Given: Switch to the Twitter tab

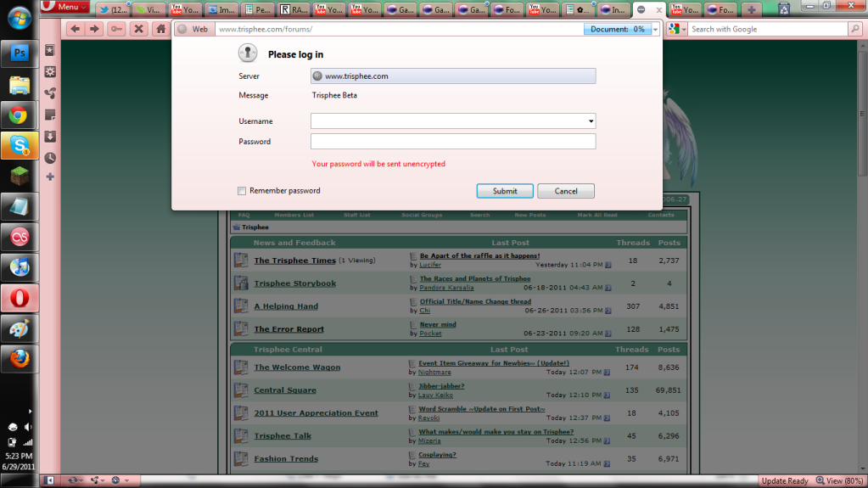Looking at the screenshot, I should 113,9.
